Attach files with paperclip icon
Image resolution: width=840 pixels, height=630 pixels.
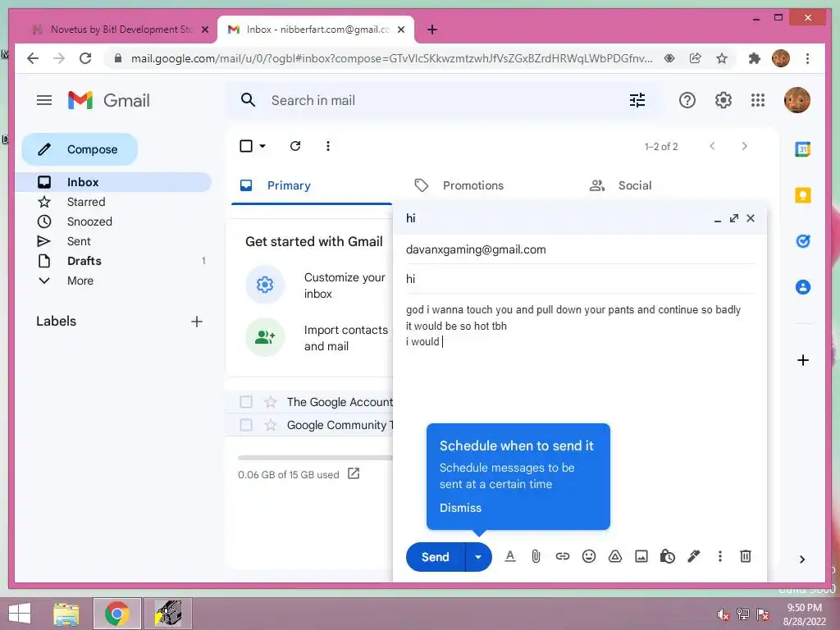click(536, 557)
